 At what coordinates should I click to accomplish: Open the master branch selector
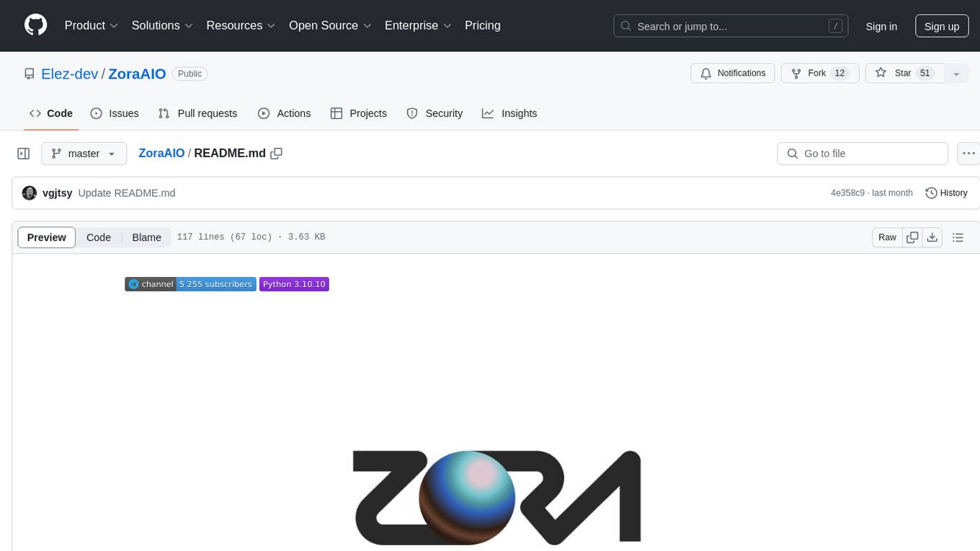coord(84,154)
